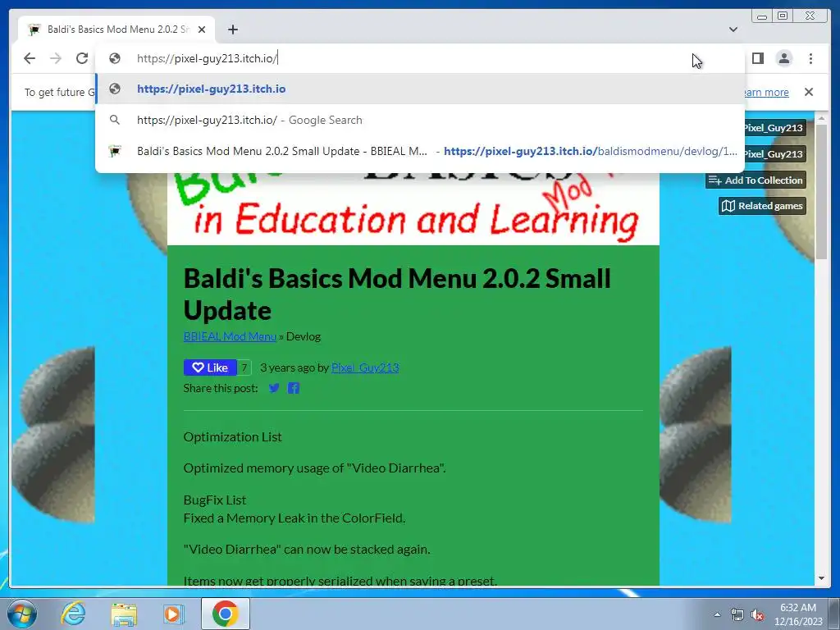Open the Learn more link in the info bar
This screenshot has height=630, width=840.
765,92
